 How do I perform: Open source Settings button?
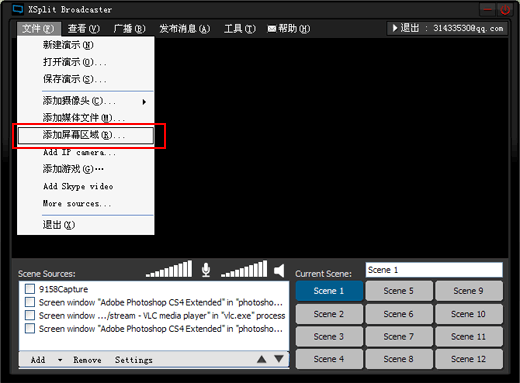pos(134,360)
